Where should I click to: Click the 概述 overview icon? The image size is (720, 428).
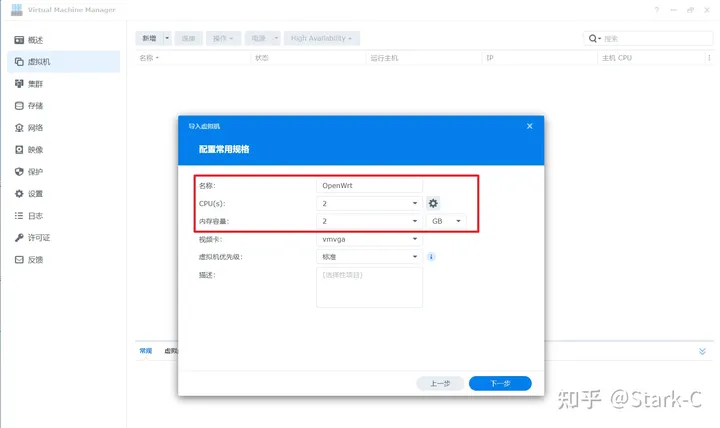[19, 40]
